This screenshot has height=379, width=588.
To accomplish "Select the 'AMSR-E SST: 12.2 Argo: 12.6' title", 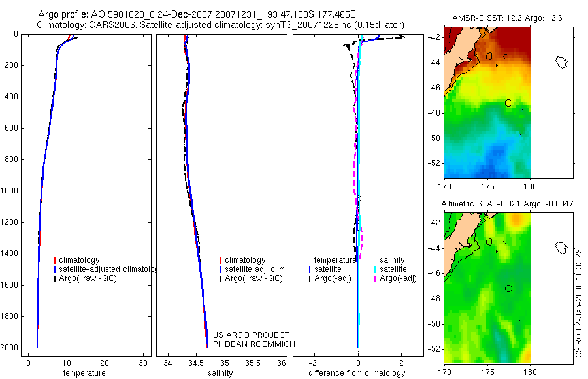I will click(507, 18).
